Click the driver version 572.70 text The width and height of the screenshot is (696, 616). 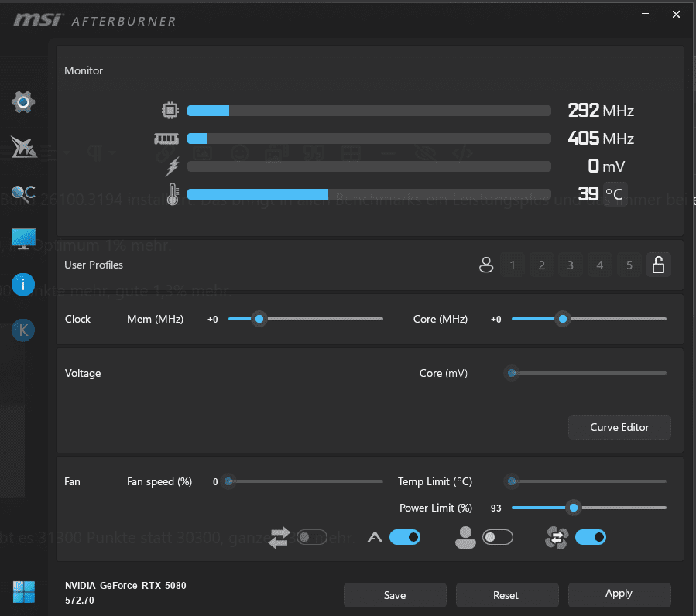tap(80, 601)
